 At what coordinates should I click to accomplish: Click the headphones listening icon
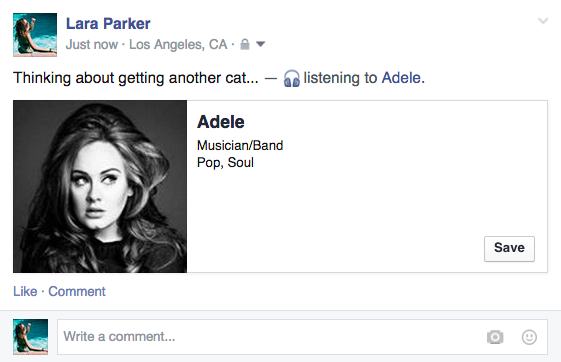[x=292, y=78]
